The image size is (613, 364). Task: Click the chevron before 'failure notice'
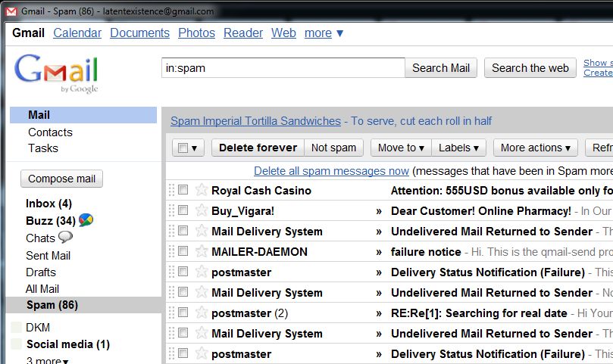379,253
